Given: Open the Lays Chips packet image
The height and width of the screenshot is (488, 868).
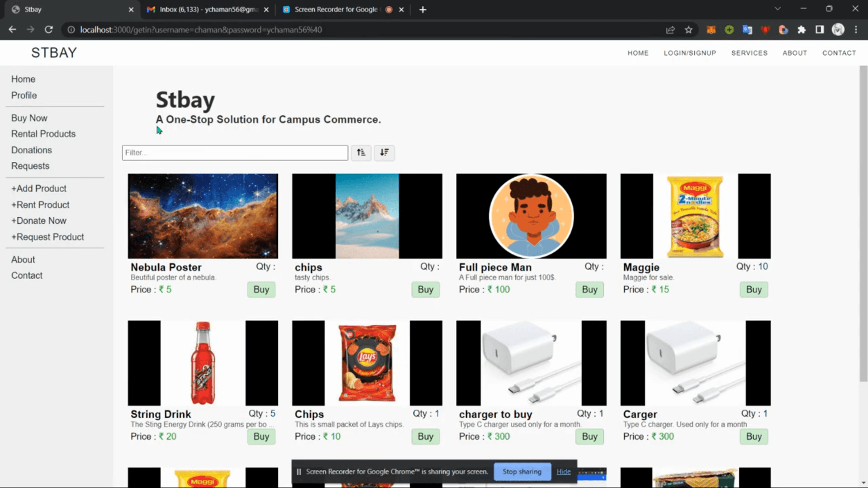Looking at the screenshot, I should click(367, 363).
